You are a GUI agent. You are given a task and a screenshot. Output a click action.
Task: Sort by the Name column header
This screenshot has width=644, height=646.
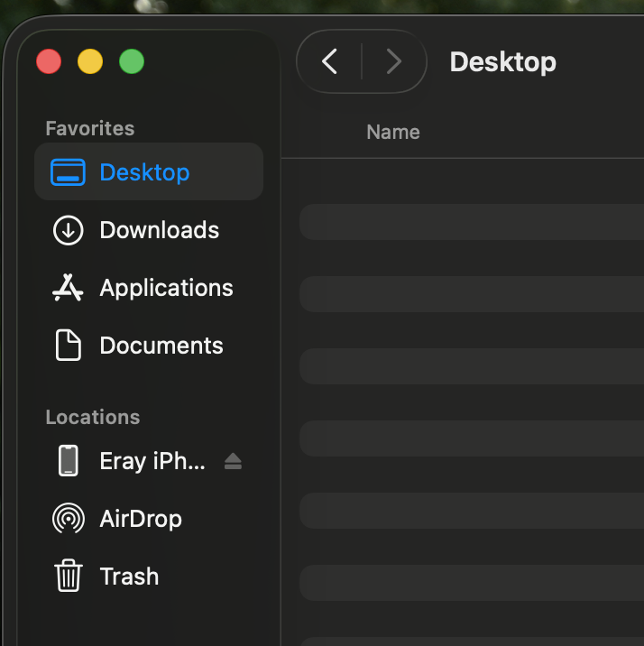[393, 133]
